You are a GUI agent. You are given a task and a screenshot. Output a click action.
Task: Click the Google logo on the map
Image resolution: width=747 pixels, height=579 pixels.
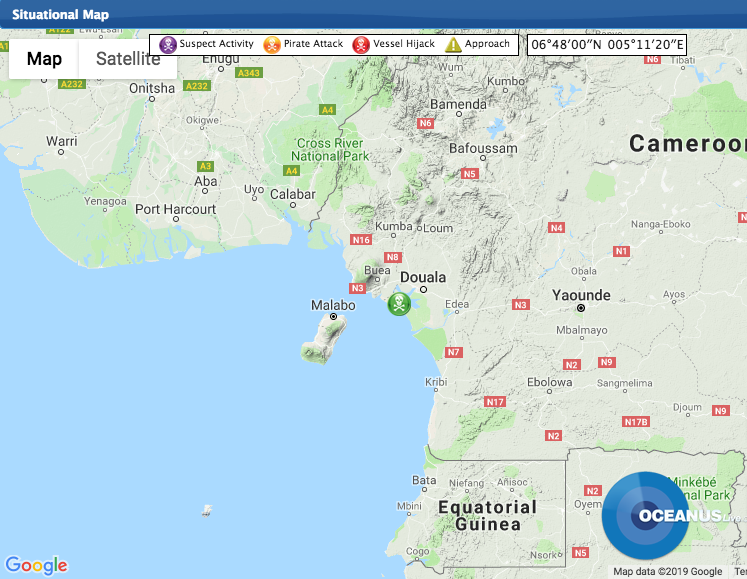[36, 565]
